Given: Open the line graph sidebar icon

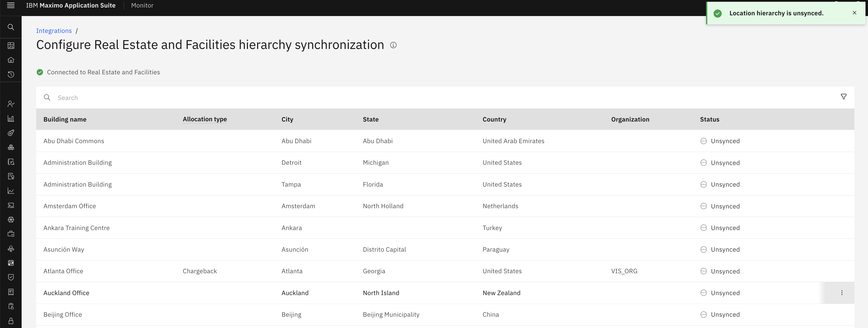Looking at the screenshot, I should [x=11, y=191].
